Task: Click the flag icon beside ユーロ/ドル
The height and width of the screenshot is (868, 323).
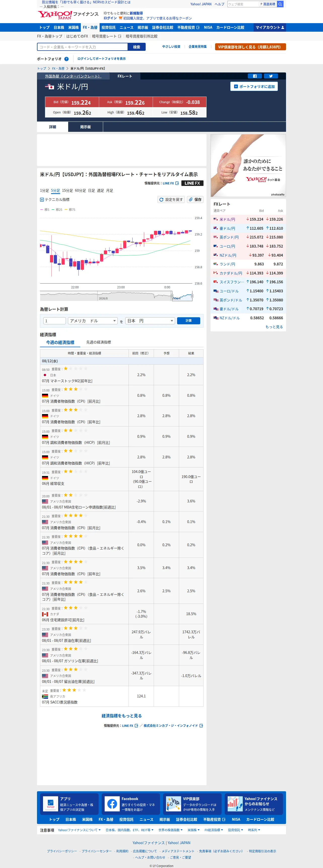Action: [216, 291]
